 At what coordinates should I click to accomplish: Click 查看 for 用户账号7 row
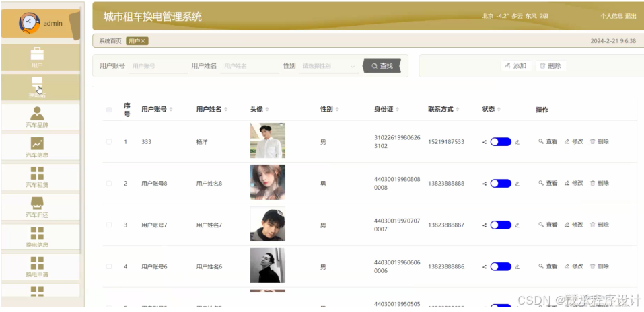click(548, 225)
